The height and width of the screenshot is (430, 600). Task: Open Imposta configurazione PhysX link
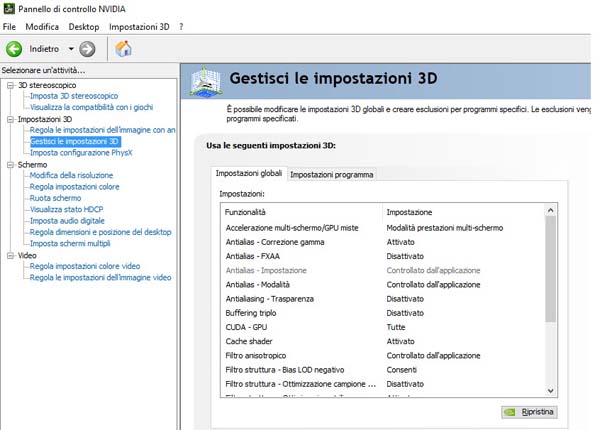[81, 153]
